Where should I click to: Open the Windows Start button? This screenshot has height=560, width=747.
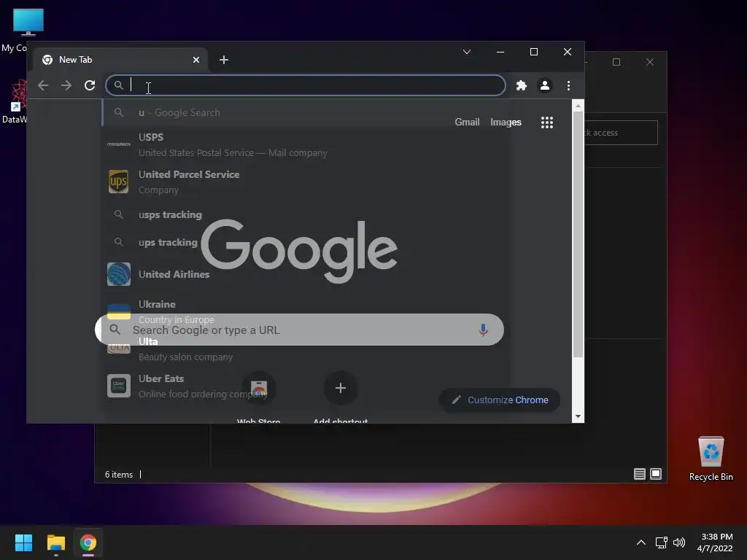tap(23, 542)
